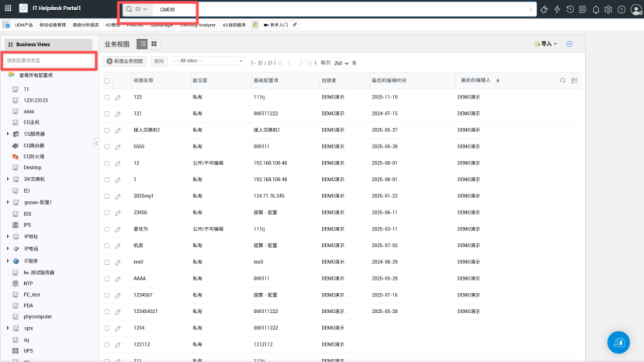The image size is (644, 362).
Task: Open the 导入 import dropdown menu
Action: tap(546, 44)
